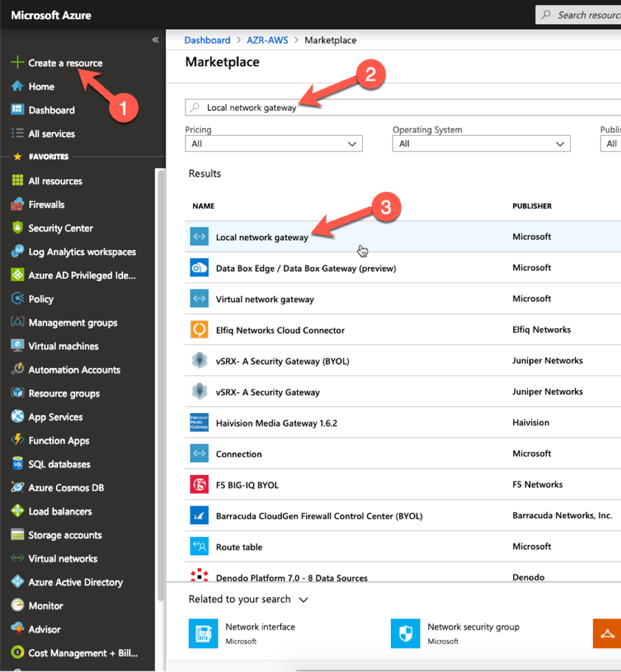Select Denodo Platform 7.0 result
Image resolution: width=621 pixels, height=672 pixels.
(x=403, y=573)
